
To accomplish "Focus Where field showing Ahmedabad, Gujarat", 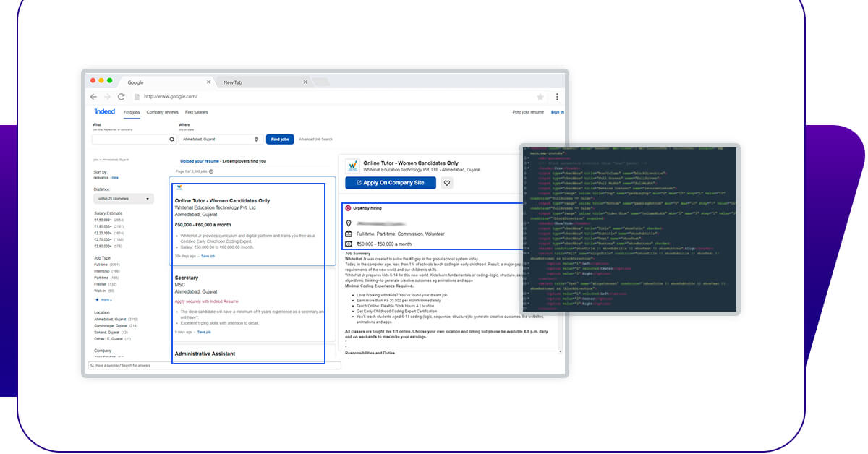I will click(220, 139).
